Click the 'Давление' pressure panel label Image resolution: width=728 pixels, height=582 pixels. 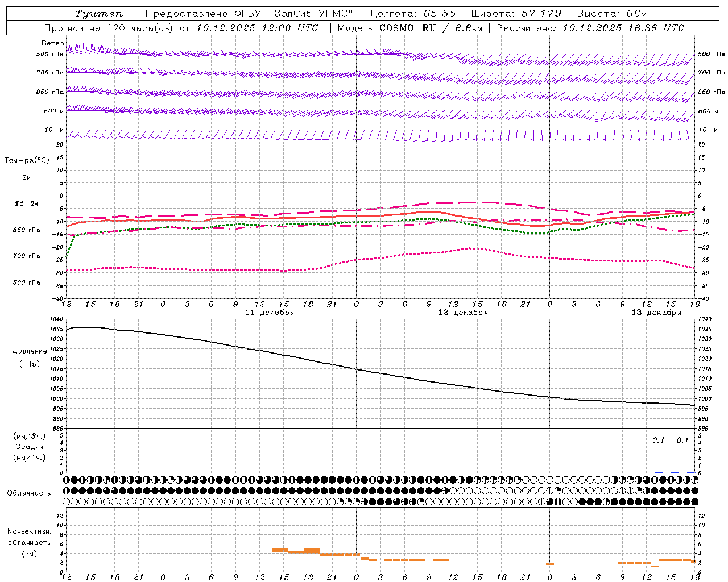point(30,351)
